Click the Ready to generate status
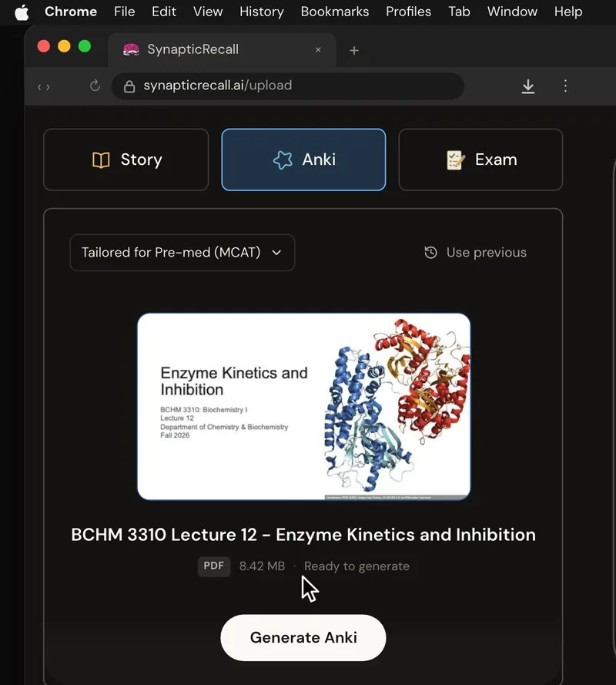Image resolution: width=616 pixels, height=685 pixels. (357, 566)
